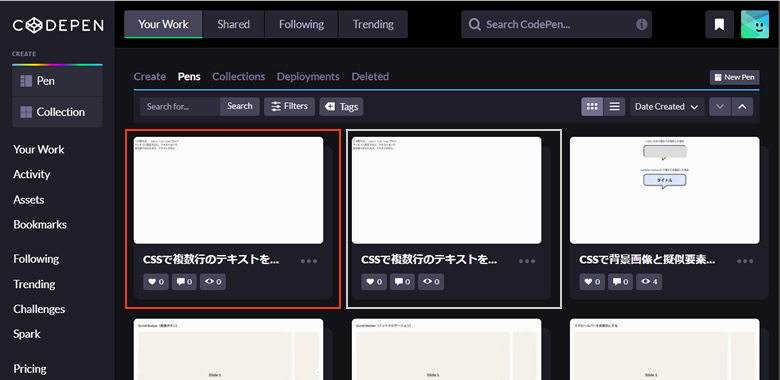780x380 pixels.
Task: Open the タイトル speech-bubble pen thumbnail
Action: point(665,190)
